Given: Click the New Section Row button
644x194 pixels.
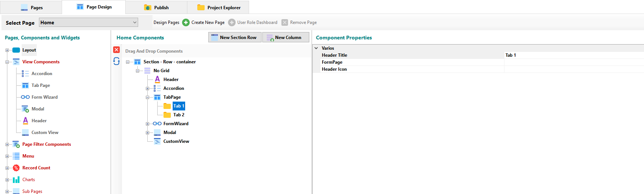Looking at the screenshot, I should [x=235, y=38].
